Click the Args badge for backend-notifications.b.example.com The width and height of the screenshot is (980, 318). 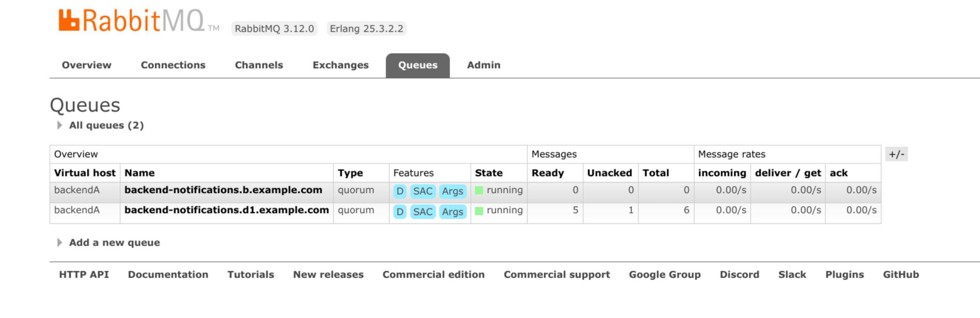tap(452, 191)
